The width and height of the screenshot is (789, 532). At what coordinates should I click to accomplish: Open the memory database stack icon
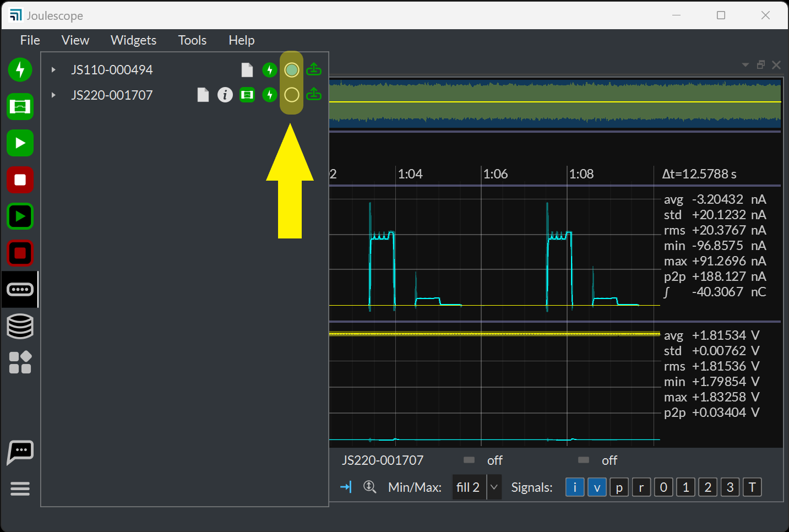(20, 326)
